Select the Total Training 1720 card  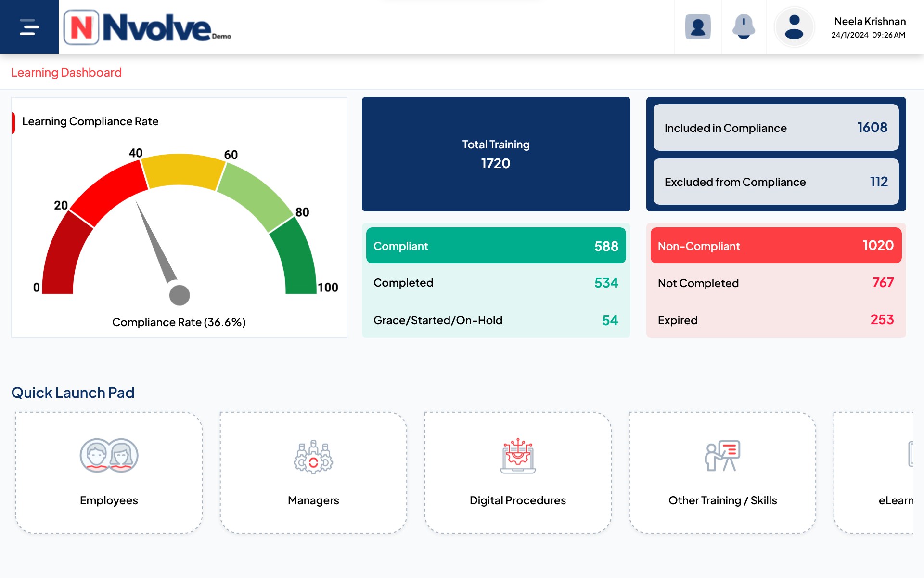coord(496,154)
